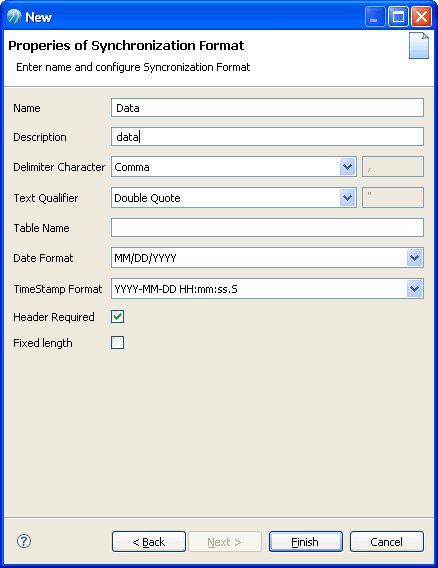
Task: Click the document page icon in header
Action: click(418, 46)
